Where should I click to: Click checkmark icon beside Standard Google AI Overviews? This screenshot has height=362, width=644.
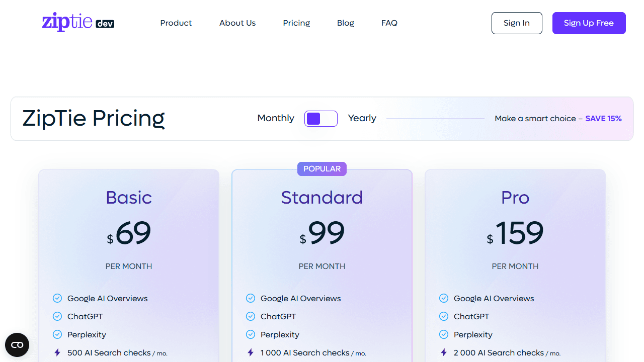(x=251, y=298)
